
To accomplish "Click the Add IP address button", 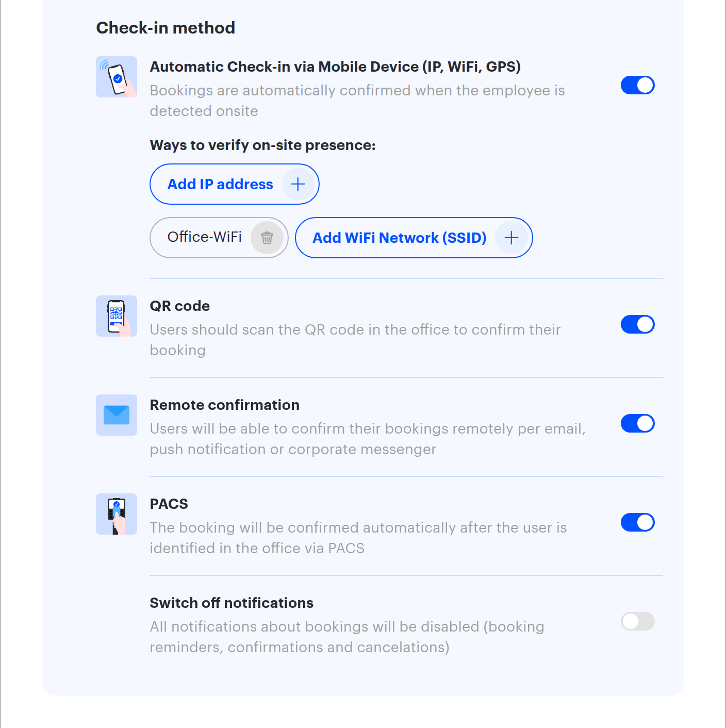I will point(235,184).
